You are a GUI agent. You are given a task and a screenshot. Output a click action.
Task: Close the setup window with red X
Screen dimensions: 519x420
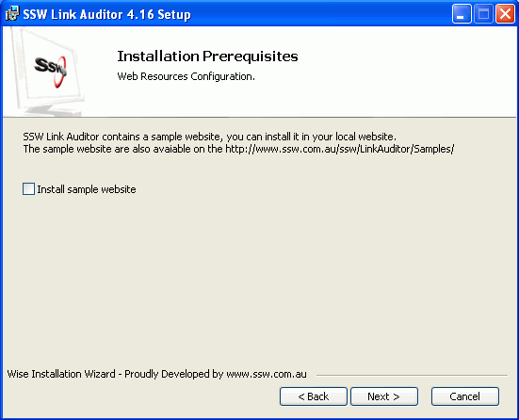click(505, 14)
